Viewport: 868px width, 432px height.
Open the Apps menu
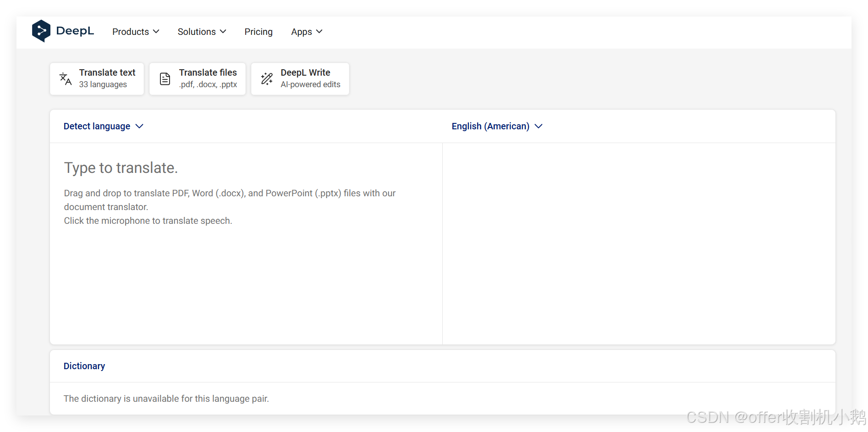(x=307, y=32)
